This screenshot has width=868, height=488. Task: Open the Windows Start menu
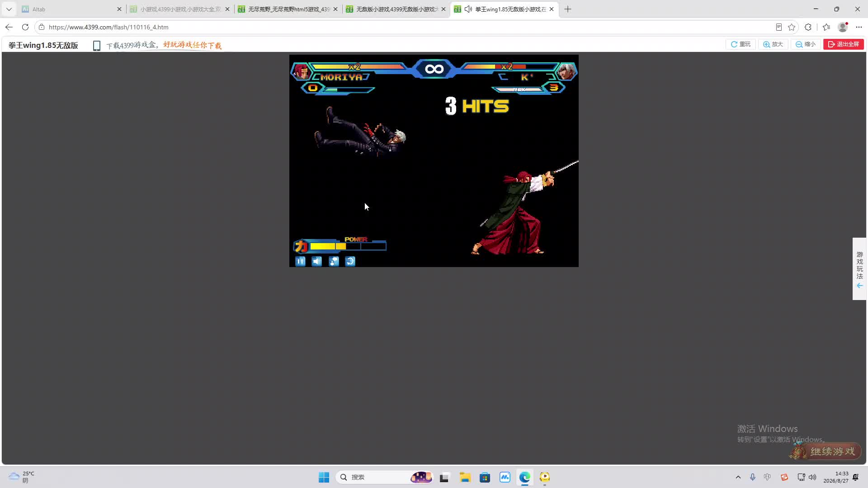[x=324, y=477]
